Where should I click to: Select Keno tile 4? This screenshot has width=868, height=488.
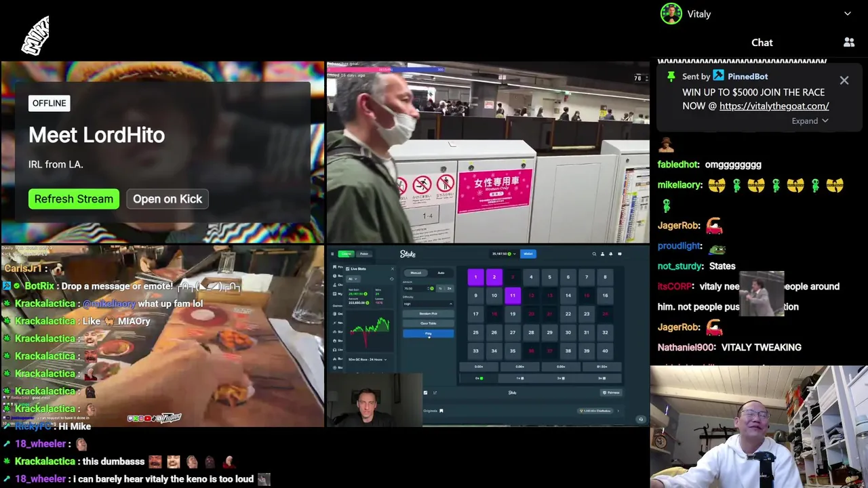click(x=531, y=277)
